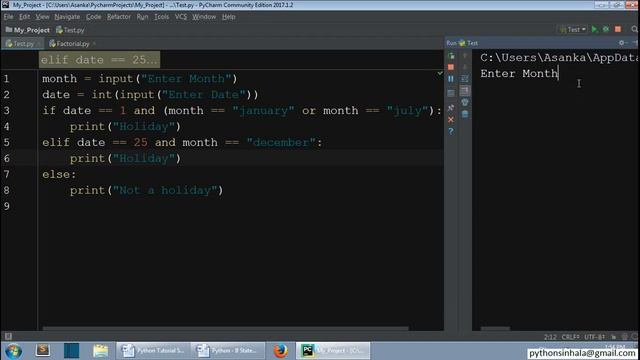Click "Not a holiday" text on line 8
The height and width of the screenshot is (360, 640).
(x=164, y=191)
